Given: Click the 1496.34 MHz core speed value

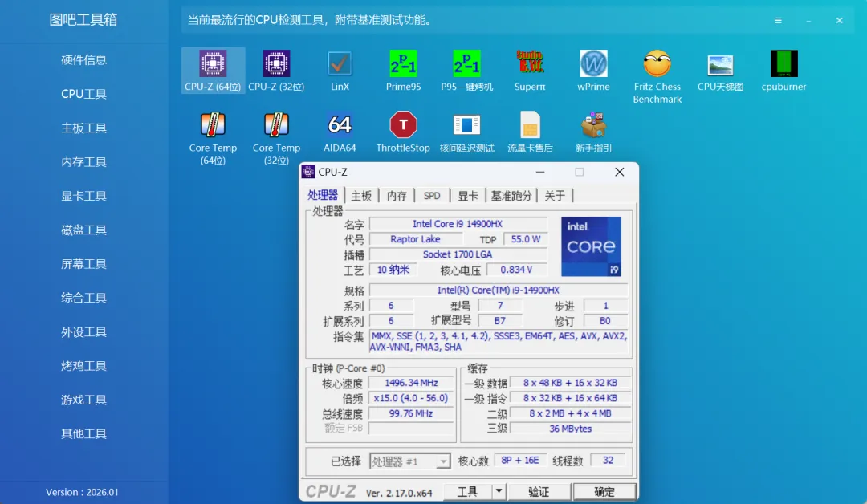Looking at the screenshot, I should (x=411, y=383).
